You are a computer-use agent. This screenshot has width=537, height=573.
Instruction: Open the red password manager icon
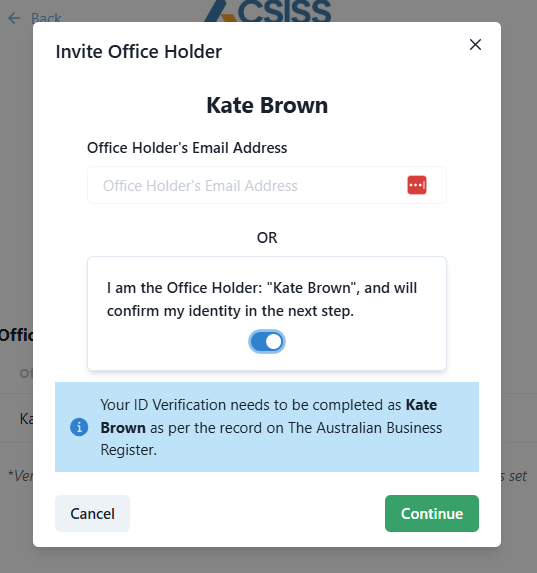coord(417,185)
